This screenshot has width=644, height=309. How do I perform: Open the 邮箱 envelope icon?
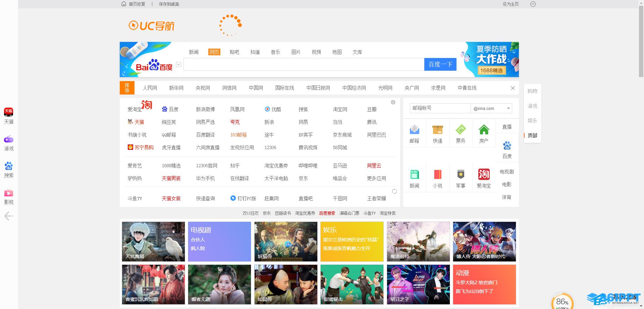pos(415,129)
